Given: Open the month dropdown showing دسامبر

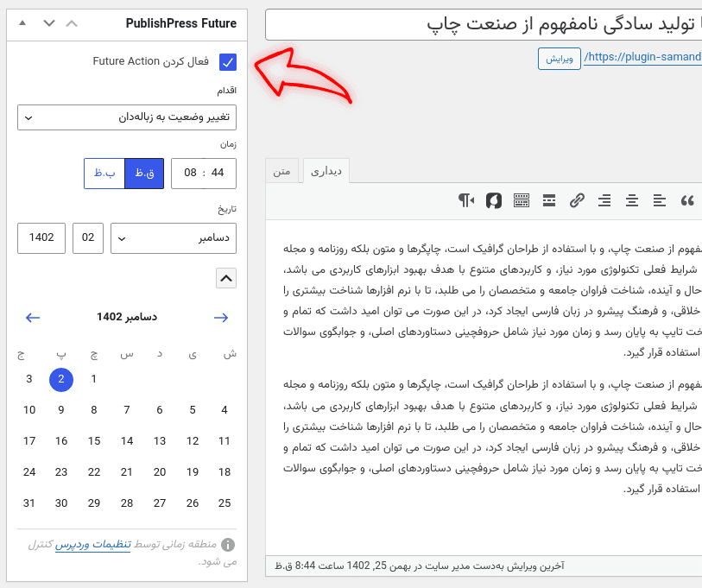Looking at the screenshot, I should pos(174,238).
